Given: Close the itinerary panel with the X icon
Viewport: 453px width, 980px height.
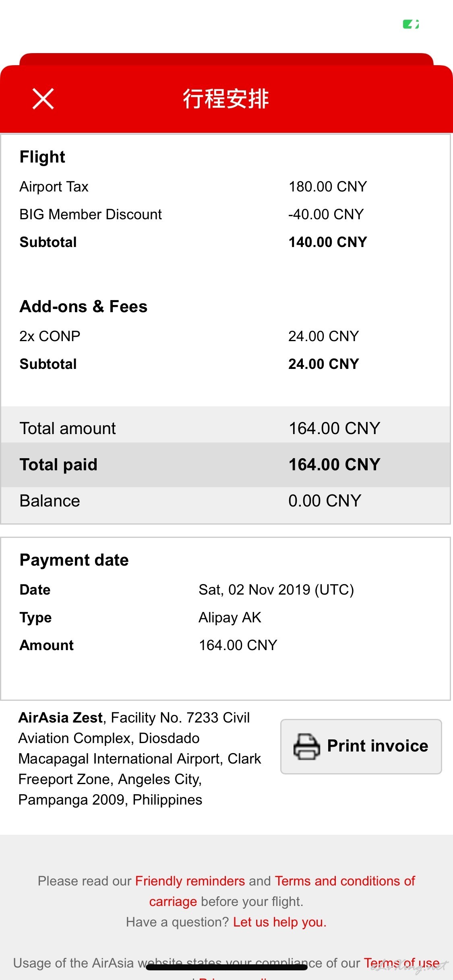Looking at the screenshot, I should coord(43,99).
